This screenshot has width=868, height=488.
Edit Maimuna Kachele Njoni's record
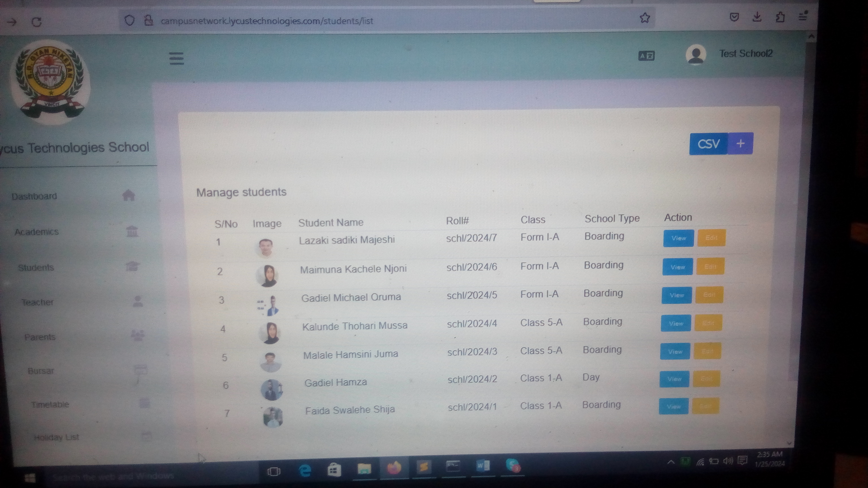710,267
